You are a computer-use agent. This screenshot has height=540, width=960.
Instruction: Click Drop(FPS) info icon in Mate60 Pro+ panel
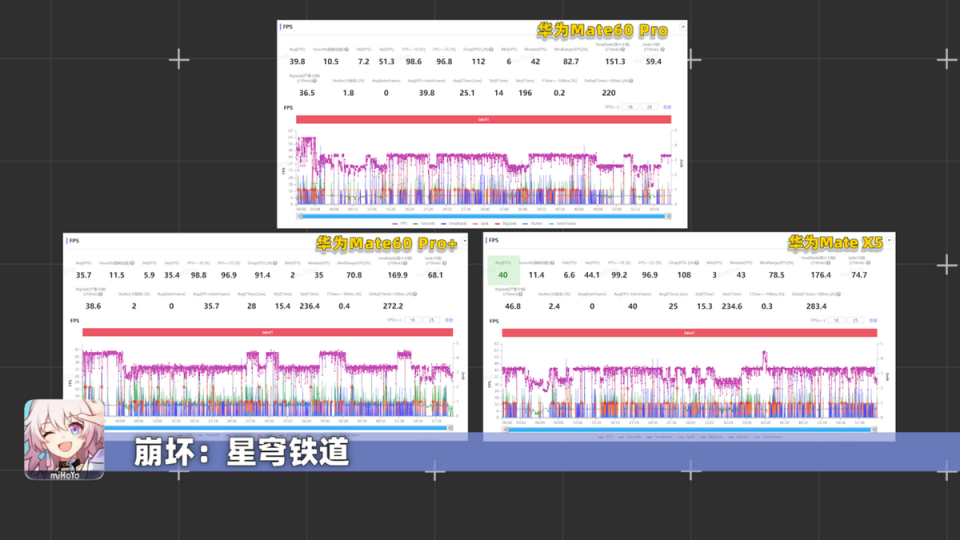[x=276, y=263]
